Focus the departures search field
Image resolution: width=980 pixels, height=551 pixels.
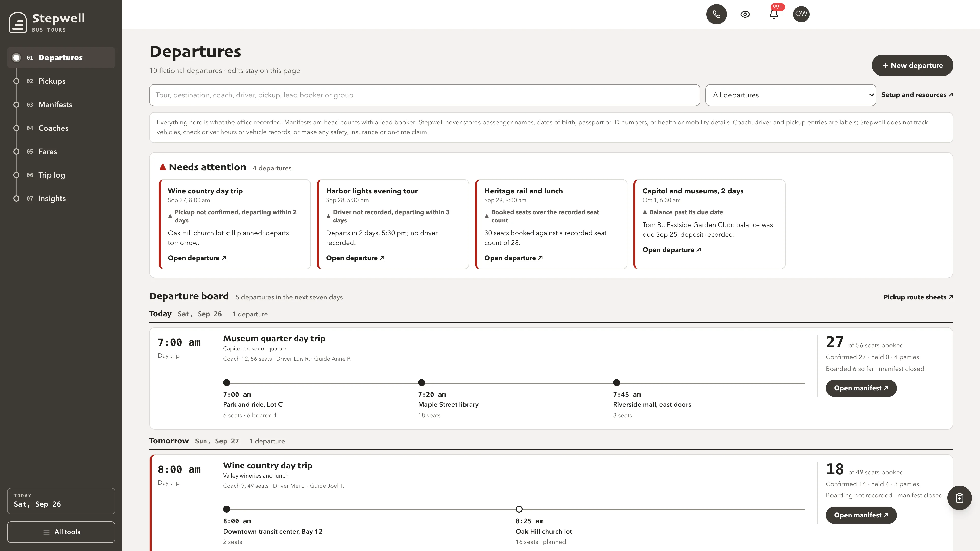424,95
